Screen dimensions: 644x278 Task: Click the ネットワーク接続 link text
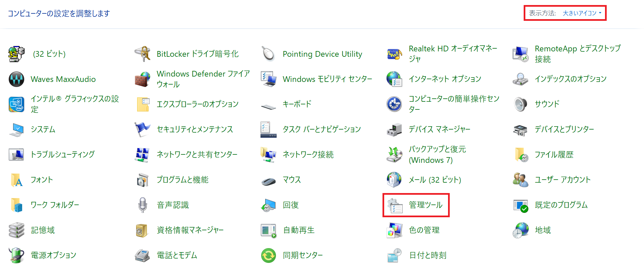click(308, 154)
